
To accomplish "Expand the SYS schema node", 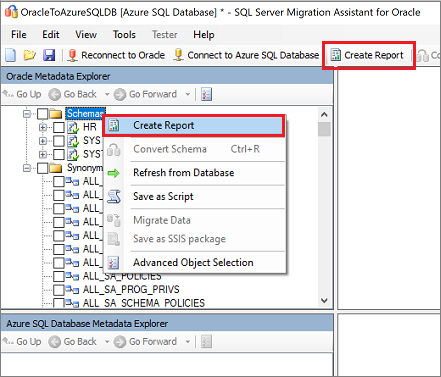I will [x=43, y=141].
